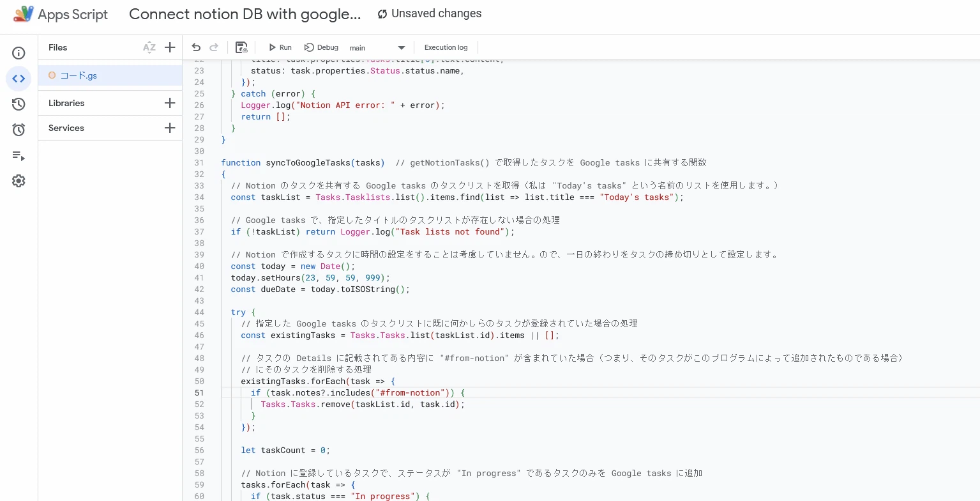Viewport: 980px width, 501px height.
Task: Click the redo arrow in toolbar
Action: (214, 47)
